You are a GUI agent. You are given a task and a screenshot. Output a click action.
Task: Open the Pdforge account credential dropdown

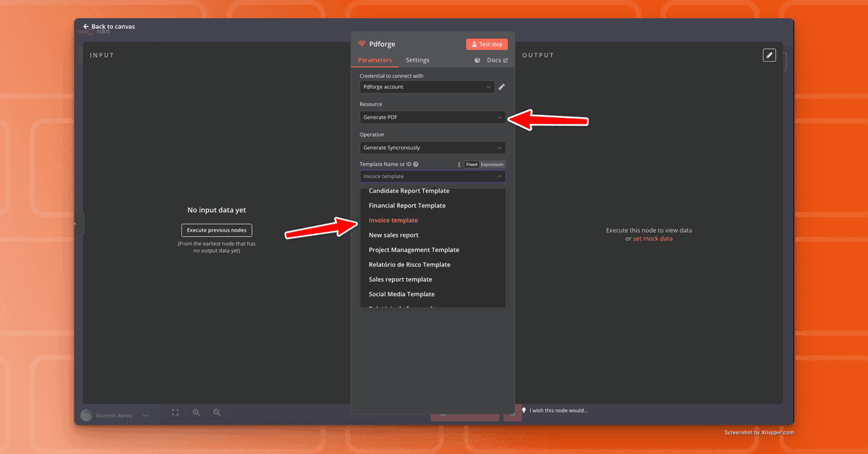click(427, 86)
